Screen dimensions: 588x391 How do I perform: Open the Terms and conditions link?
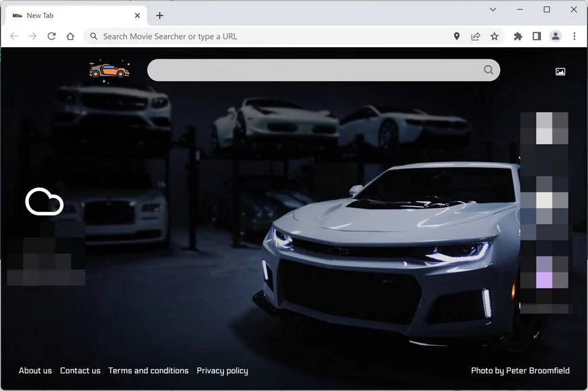(149, 370)
